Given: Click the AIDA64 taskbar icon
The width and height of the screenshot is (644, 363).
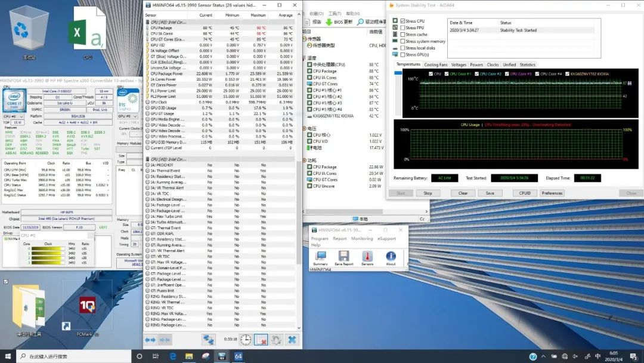Looking at the screenshot, I should (238, 356).
